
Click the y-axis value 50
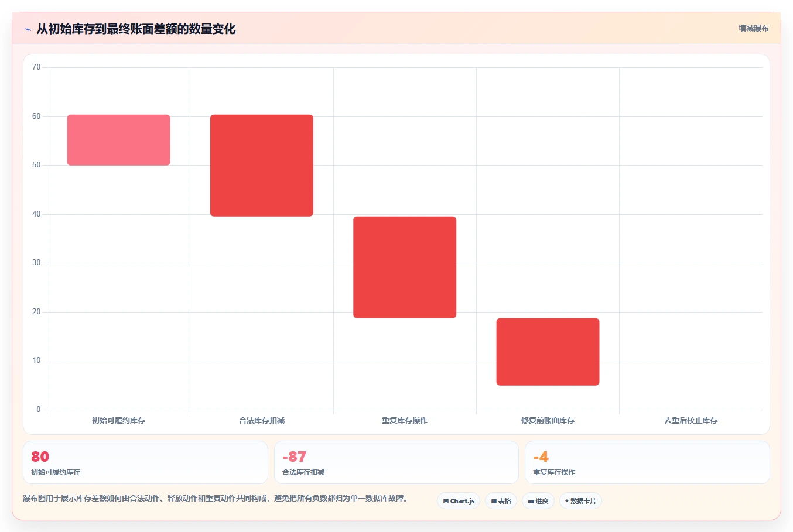pos(36,165)
